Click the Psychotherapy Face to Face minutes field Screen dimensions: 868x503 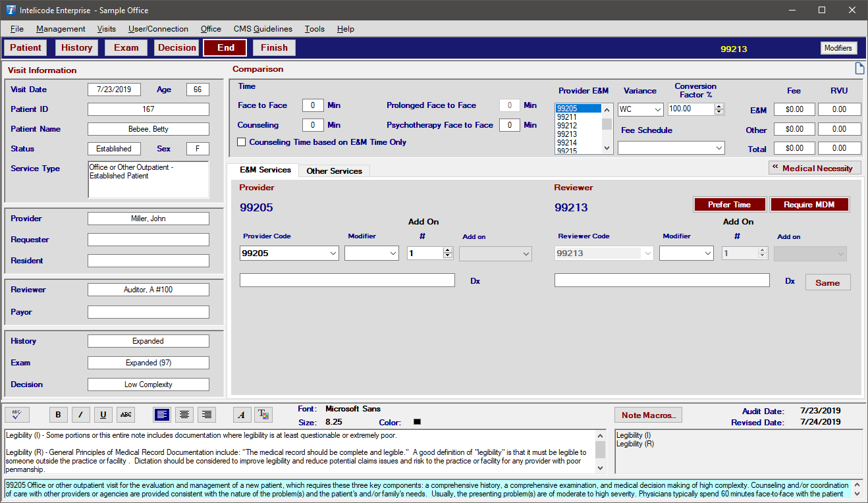(509, 125)
